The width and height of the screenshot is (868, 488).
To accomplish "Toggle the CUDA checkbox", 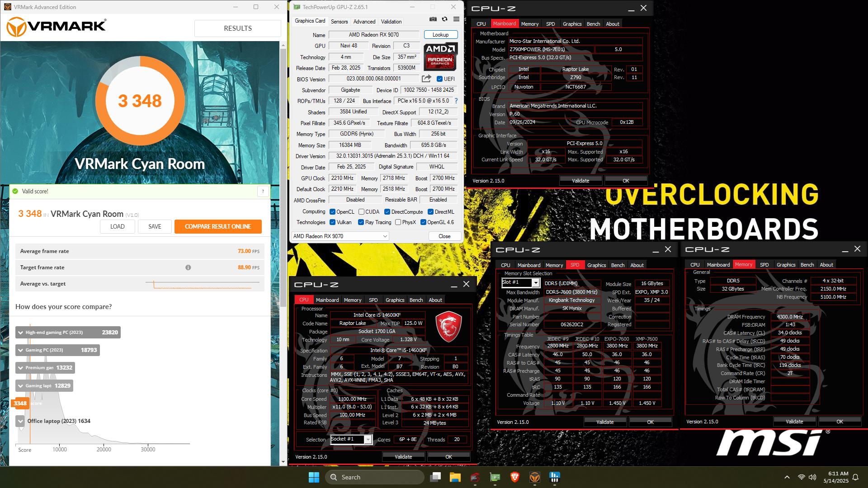I will coord(361,212).
